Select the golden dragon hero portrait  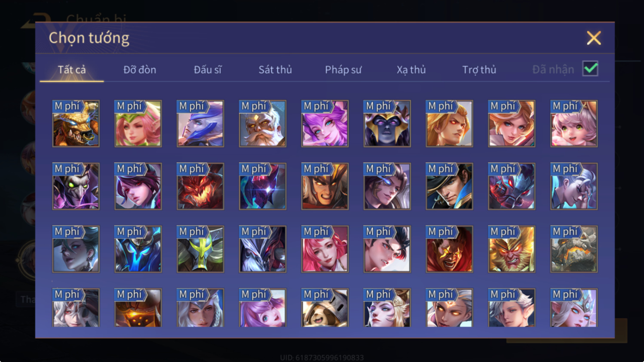[x=76, y=124]
